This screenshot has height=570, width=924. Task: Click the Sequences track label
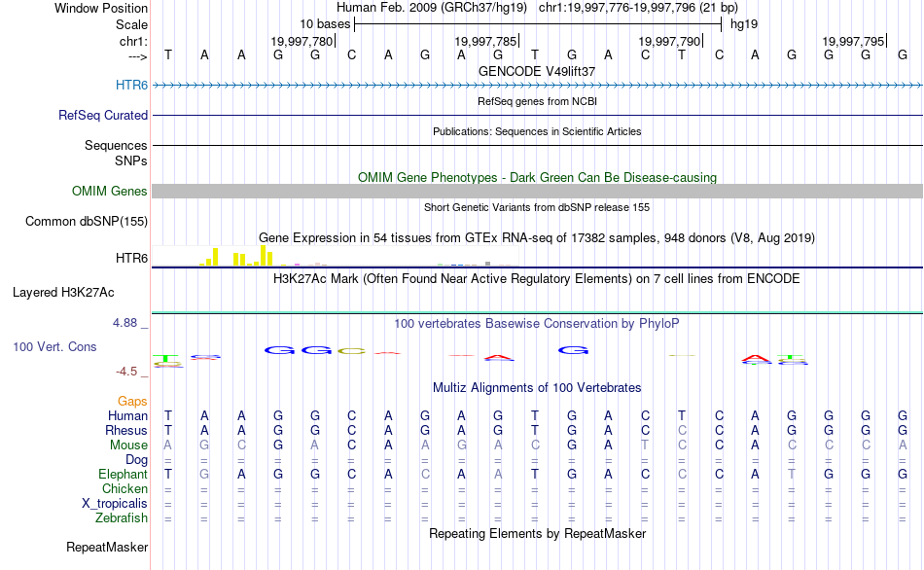point(116,145)
